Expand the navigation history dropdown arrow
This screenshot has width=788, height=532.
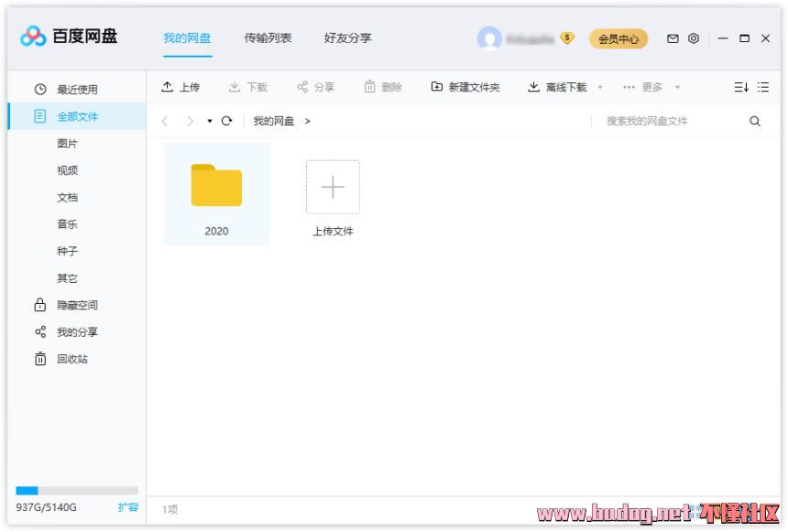pos(210,121)
